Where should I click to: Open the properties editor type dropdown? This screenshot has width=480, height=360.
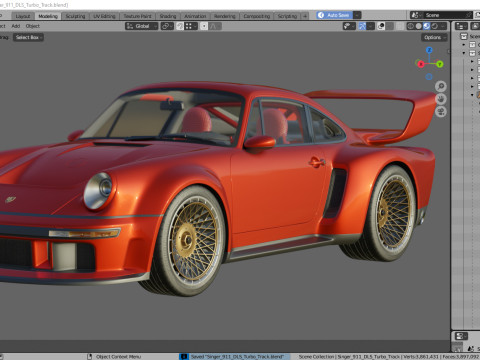click(x=461, y=336)
